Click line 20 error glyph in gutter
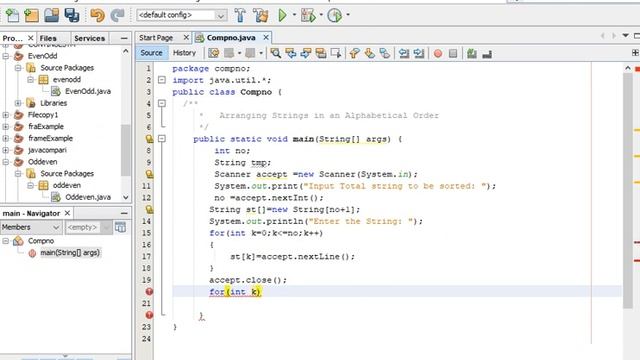Screen dimensions: 640x360 click(149, 291)
